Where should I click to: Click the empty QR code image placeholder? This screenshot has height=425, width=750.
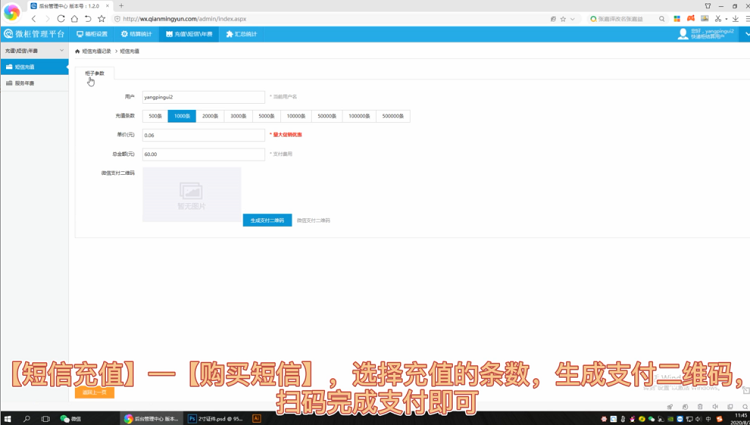click(x=192, y=195)
